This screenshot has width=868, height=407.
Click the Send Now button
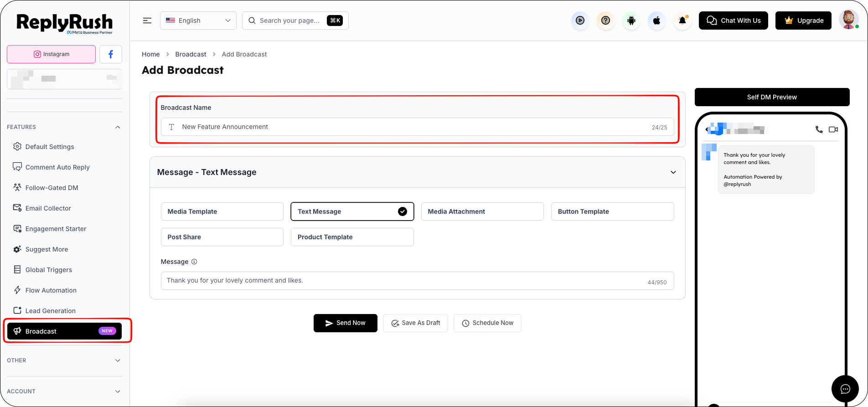pyautogui.click(x=346, y=323)
